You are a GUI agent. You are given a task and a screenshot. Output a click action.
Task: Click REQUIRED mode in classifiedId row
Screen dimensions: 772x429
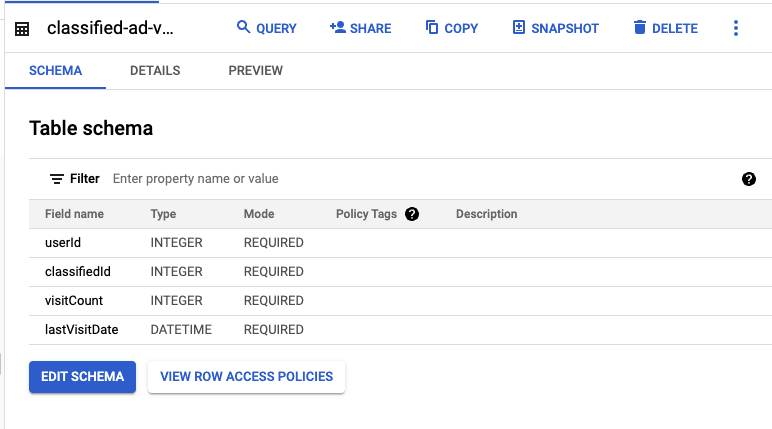pyautogui.click(x=274, y=271)
